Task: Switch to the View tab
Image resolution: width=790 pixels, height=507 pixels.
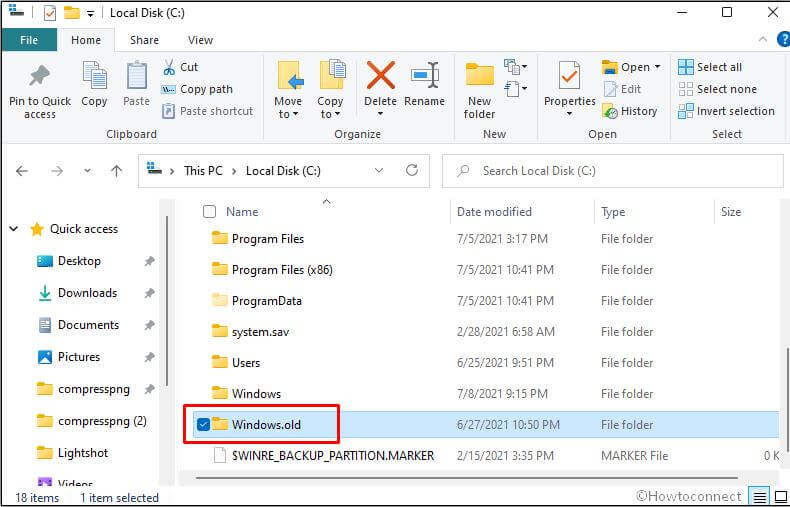Action: pos(200,40)
